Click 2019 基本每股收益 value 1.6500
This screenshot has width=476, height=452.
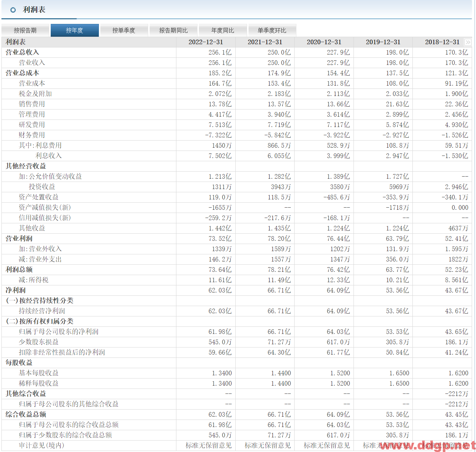point(399,373)
